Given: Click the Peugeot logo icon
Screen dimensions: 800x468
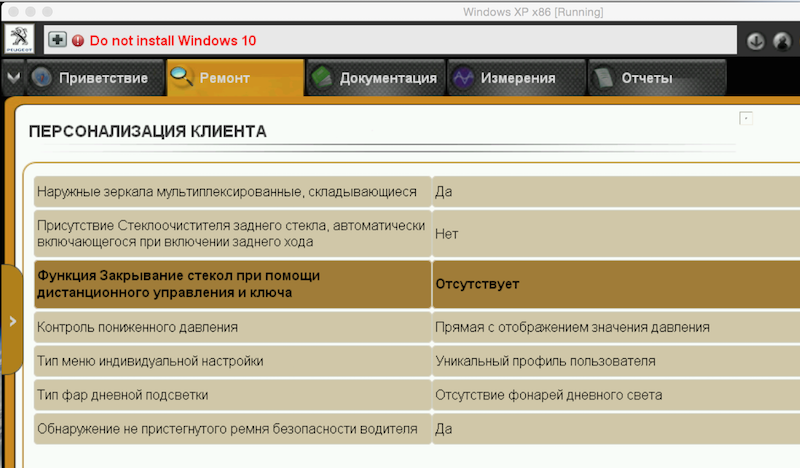Looking at the screenshot, I should (x=19, y=39).
